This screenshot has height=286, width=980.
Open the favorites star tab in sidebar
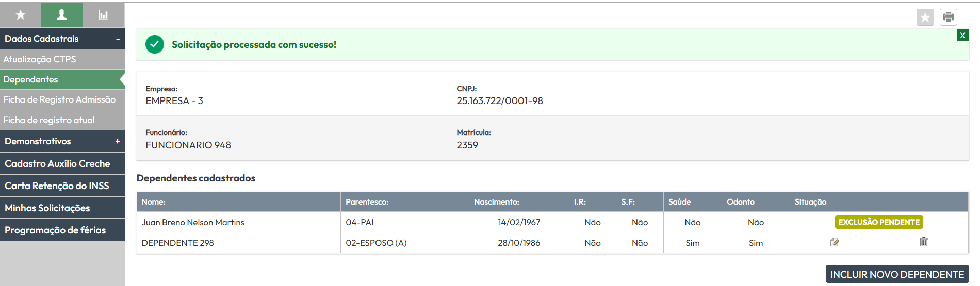coord(21,15)
